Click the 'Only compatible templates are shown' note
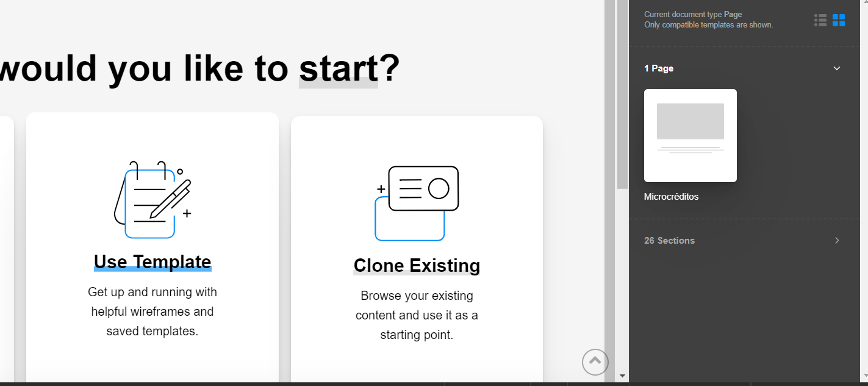 (x=708, y=25)
